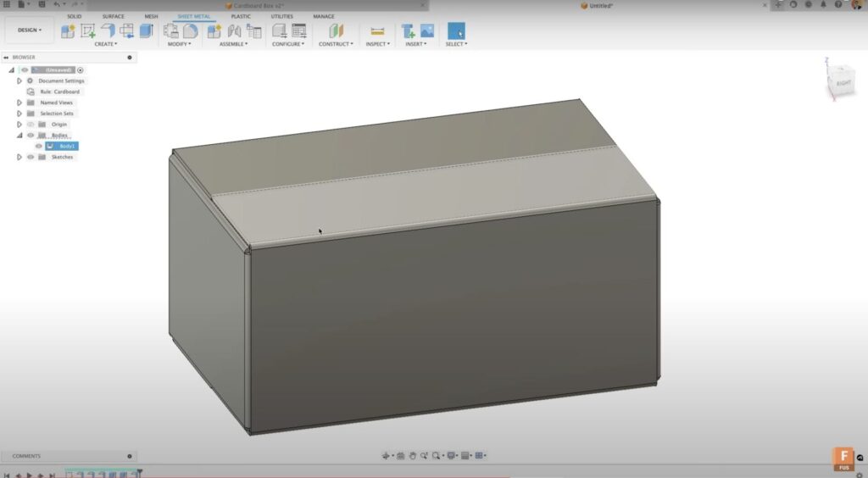Switch to the Plastic tab
Image resolution: width=868 pixels, height=478 pixels.
(240, 17)
